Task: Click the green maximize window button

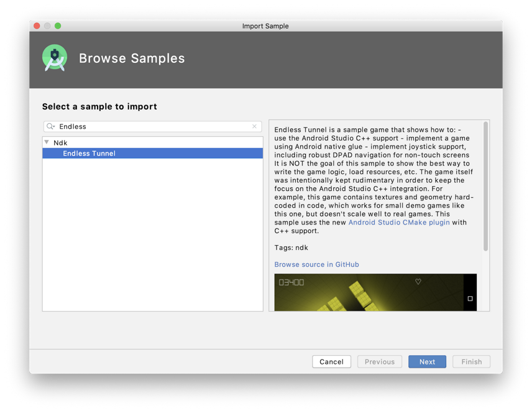Action: point(58,26)
